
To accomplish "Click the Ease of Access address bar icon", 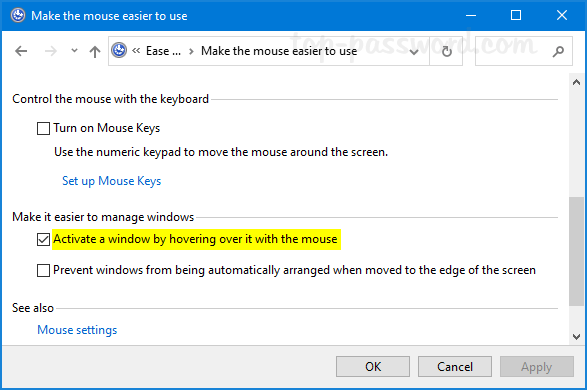I will coord(119,51).
